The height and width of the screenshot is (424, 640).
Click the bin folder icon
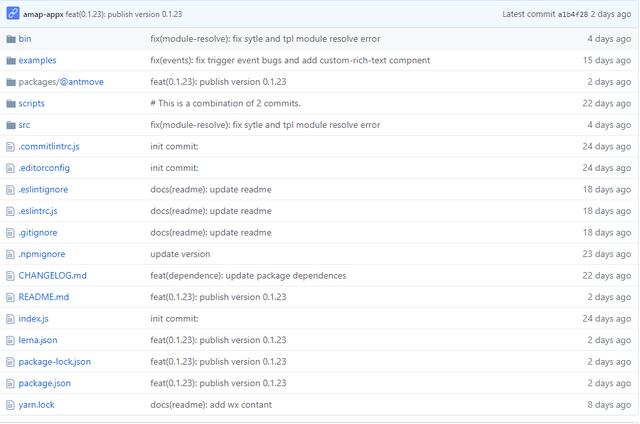(11, 39)
